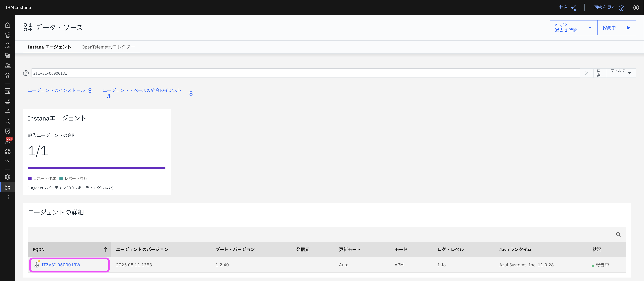This screenshot has width=644, height=281.
Task: Click the Infrastructure layers icon in sidebar
Action: pyautogui.click(x=8, y=75)
